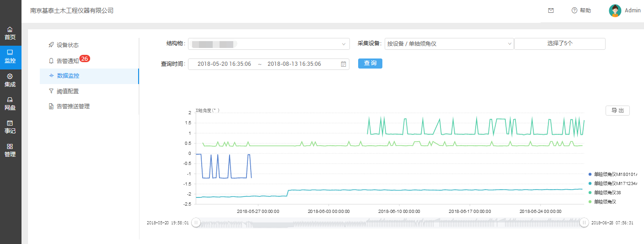Screen dimensions: 644x244
Task: Click the calendar icon in date range field
Action: [343, 64]
